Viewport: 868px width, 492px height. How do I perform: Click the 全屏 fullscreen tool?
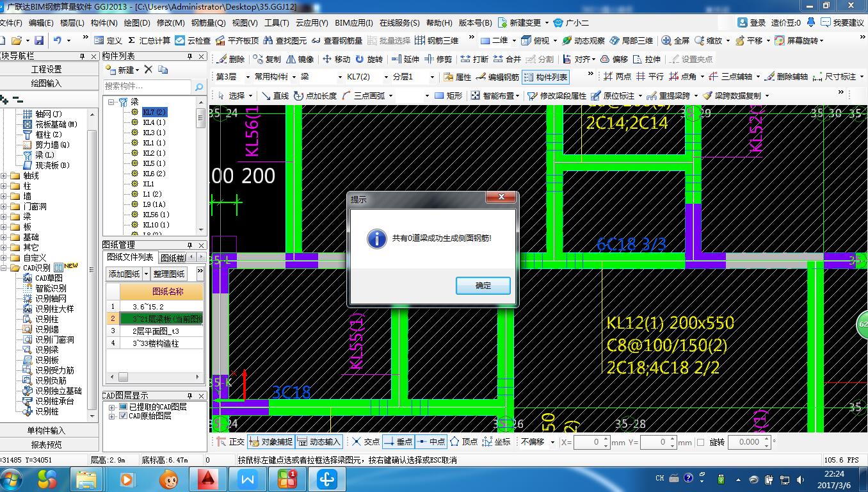point(675,40)
